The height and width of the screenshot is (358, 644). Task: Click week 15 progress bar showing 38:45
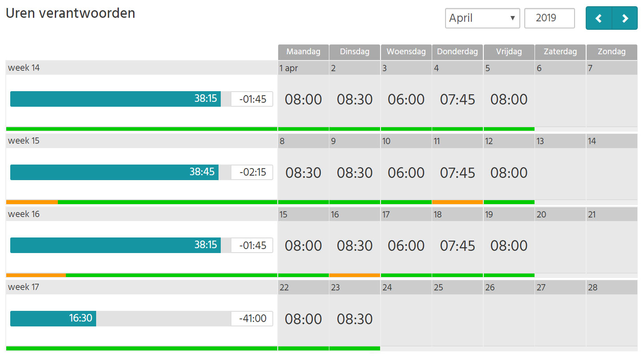point(114,172)
